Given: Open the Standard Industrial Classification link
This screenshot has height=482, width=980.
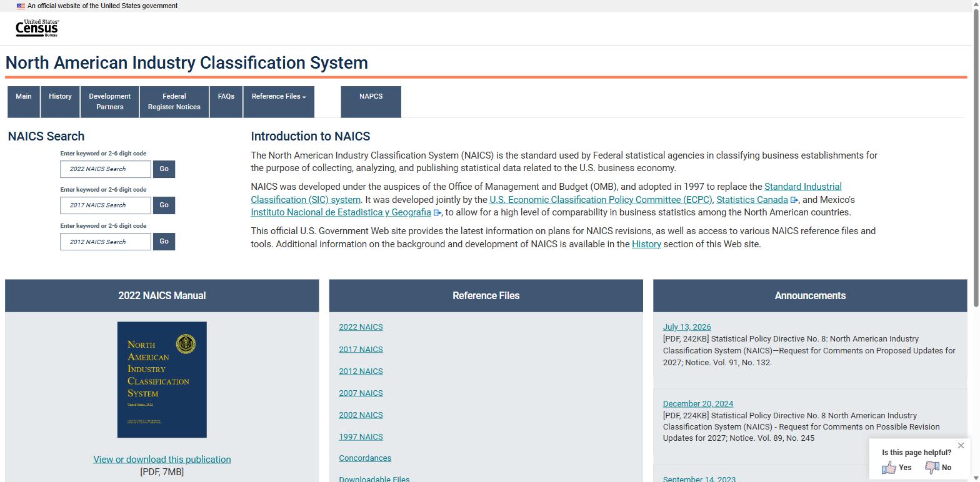Looking at the screenshot, I should [x=802, y=187].
